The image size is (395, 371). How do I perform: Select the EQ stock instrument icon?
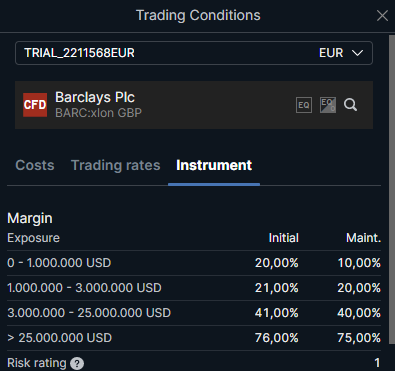pyautogui.click(x=304, y=105)
